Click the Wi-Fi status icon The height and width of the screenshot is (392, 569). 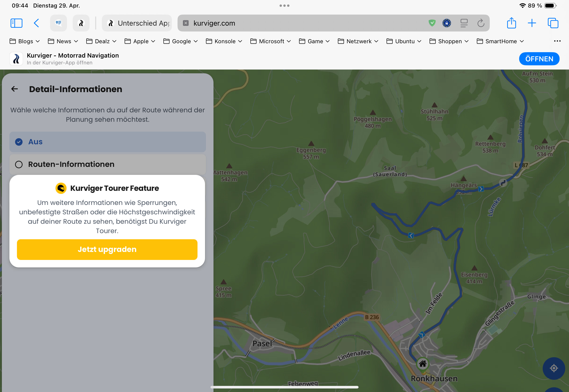[x=523, y=5]
